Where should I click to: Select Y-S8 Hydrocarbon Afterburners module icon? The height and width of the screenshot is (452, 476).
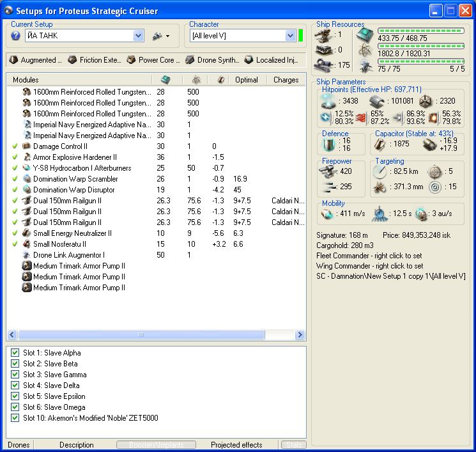tap(27, 168)
